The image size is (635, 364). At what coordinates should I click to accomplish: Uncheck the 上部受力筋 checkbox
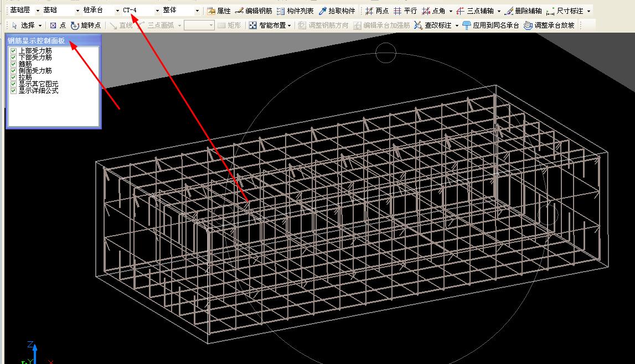(x=14, y=51)
